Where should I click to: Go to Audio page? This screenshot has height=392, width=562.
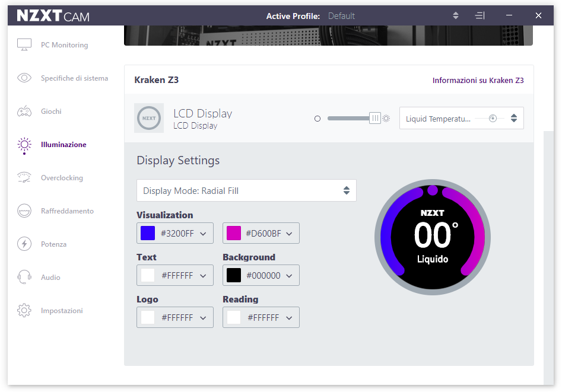click(x=50, y=278)
